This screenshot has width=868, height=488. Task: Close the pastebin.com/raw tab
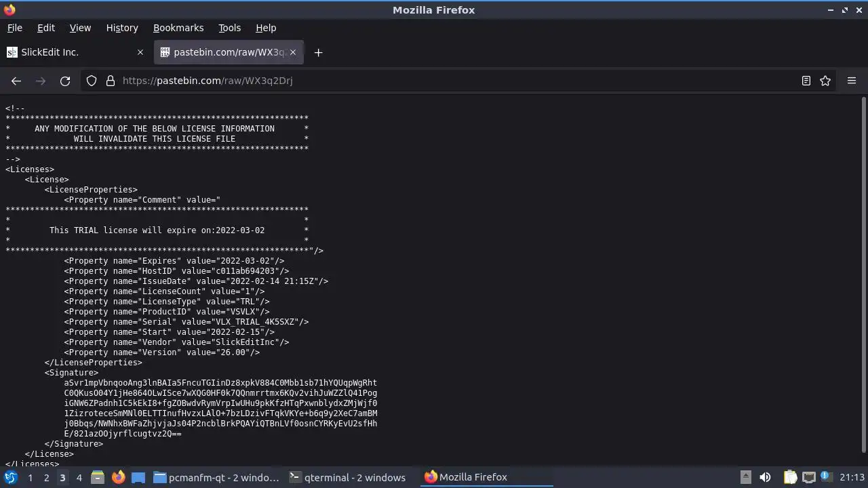[x=293, y=52]
